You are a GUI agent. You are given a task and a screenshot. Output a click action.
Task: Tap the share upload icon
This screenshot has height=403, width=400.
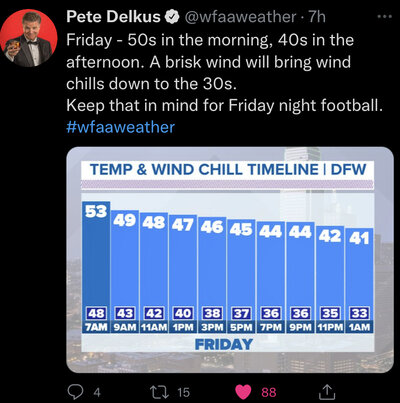click(x=326, y=392)
